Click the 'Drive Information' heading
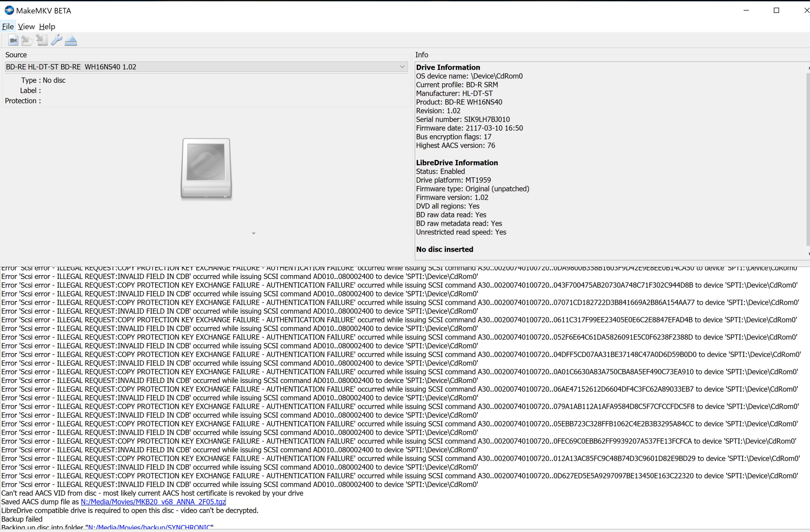This screenshot has width=810, height=532. (448, 68)
